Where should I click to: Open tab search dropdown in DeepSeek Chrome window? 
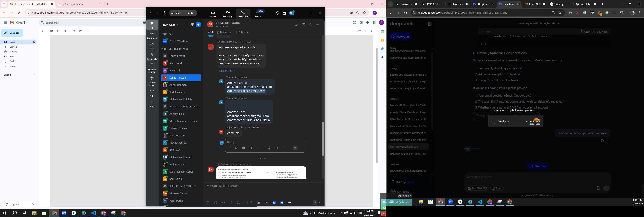(x=390, y=4)
